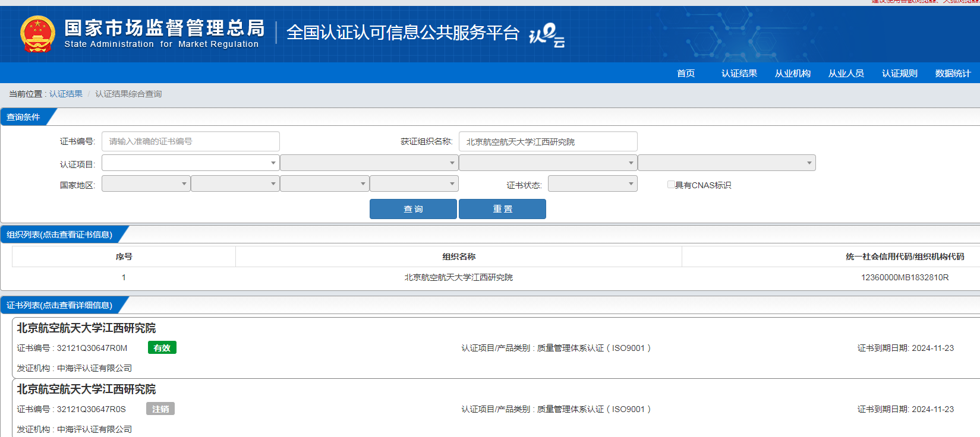Screen dimensions: 980x437
Task: Click the 组织名称 column header
Action: pyautogui.click(x=459, y=256)
